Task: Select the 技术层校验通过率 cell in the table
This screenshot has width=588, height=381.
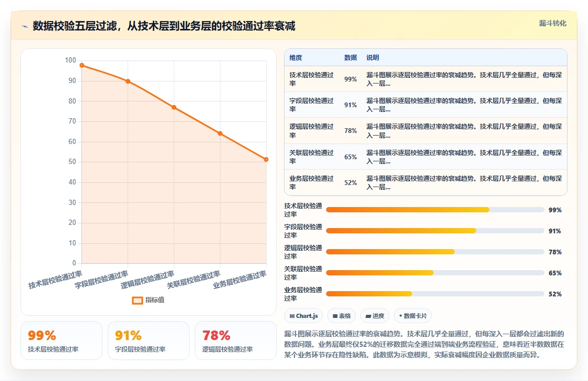Action: tap(312, 79)
